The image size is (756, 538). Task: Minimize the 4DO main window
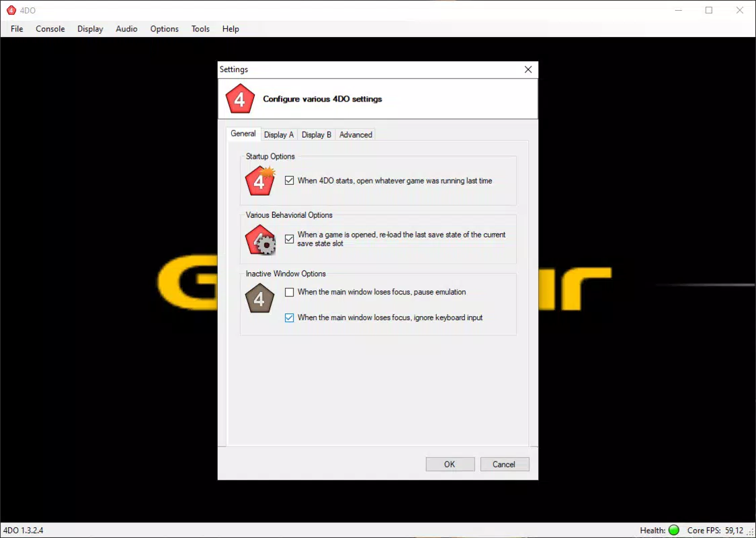(678, 10)
